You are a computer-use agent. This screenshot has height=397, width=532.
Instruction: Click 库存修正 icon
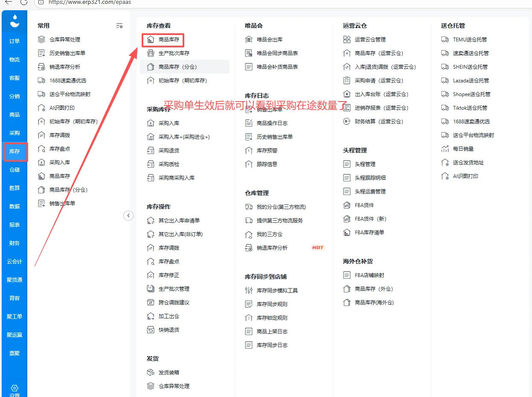[150, 275]
